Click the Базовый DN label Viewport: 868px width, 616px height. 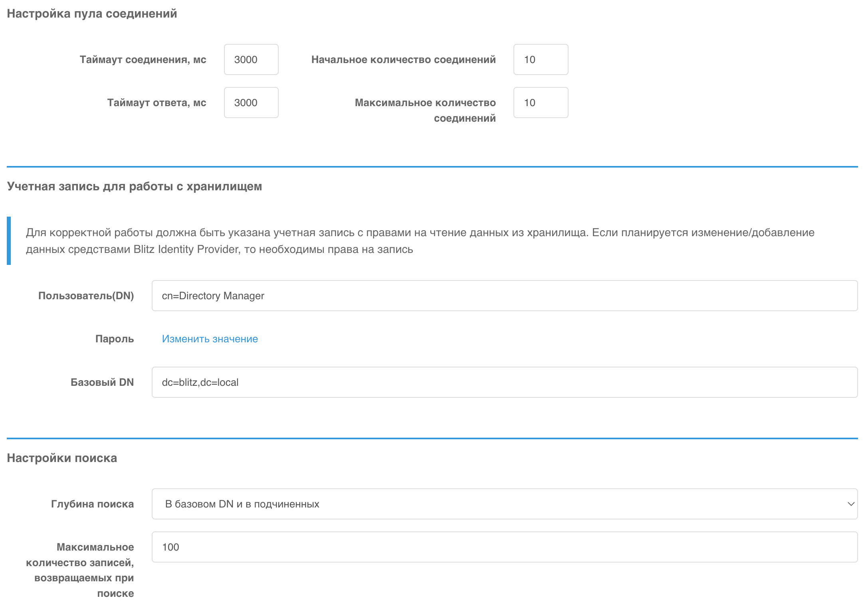point(102,382)
